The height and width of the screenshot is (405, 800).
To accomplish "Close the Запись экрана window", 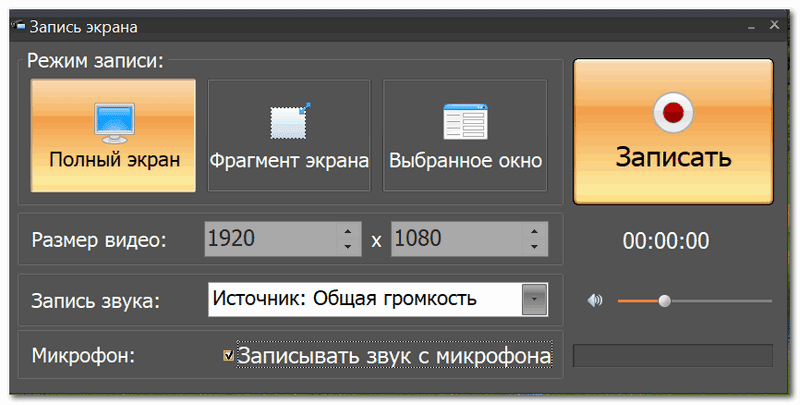I will coord(774,24).
